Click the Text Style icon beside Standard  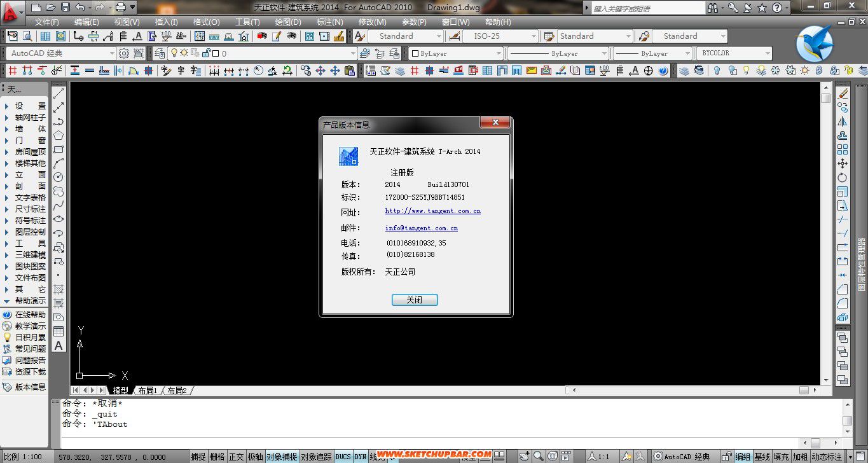[359, 36]
